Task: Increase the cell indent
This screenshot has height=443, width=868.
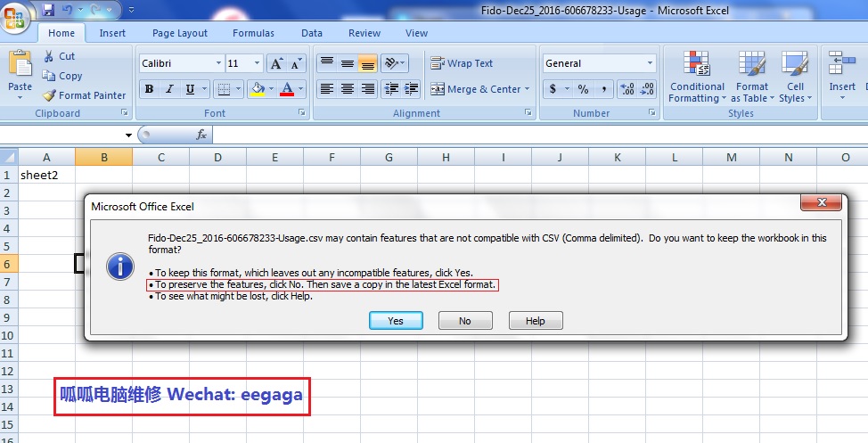Action: [x=412, y=88]
